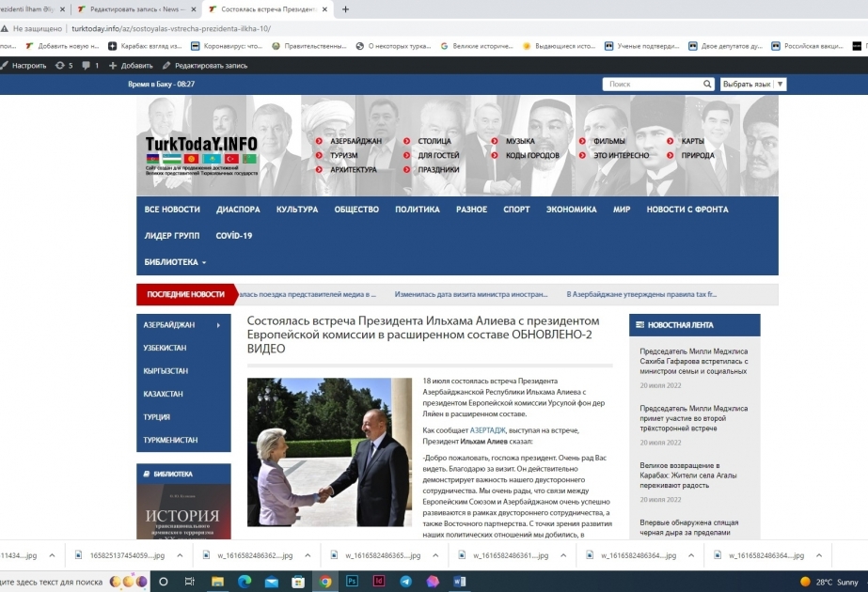
Task: Open 'ПРИРОДА' header link
Action: (698, 155)
